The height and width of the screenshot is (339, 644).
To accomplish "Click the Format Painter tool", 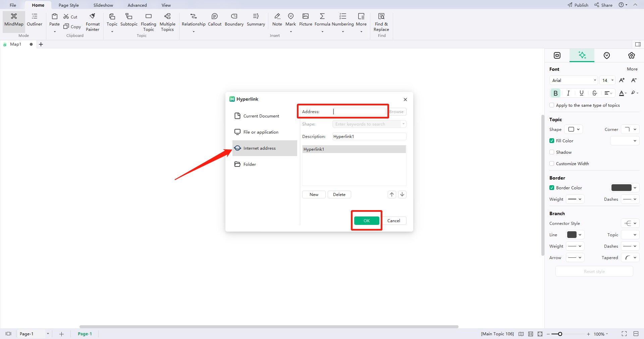I will pos(93,22).
